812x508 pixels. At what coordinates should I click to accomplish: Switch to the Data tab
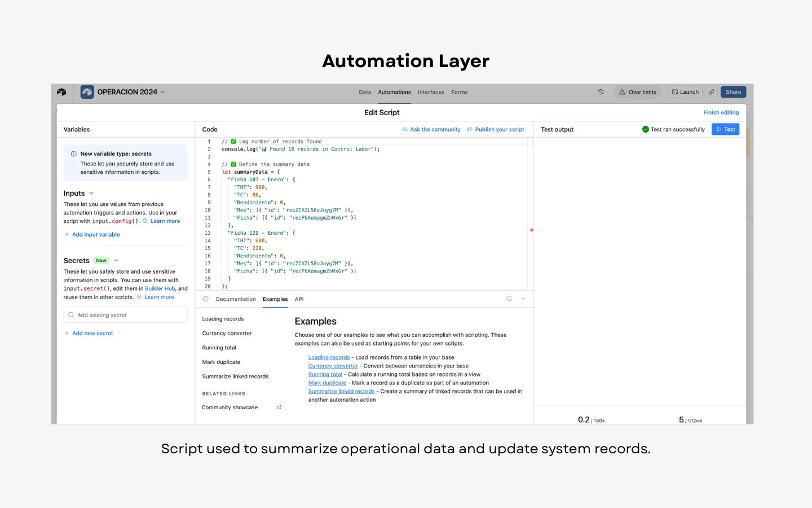[365, 92]
